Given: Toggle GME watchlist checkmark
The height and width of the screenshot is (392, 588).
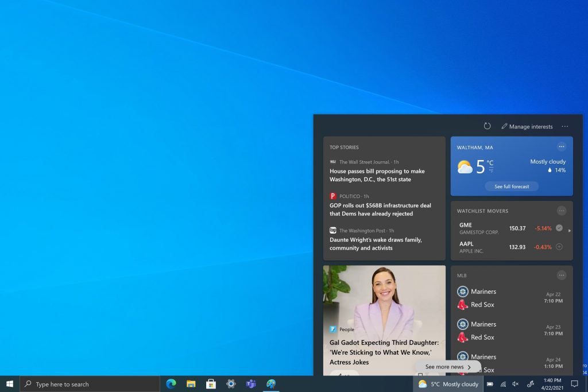Looking at the screenshot, I should [559, 228].
